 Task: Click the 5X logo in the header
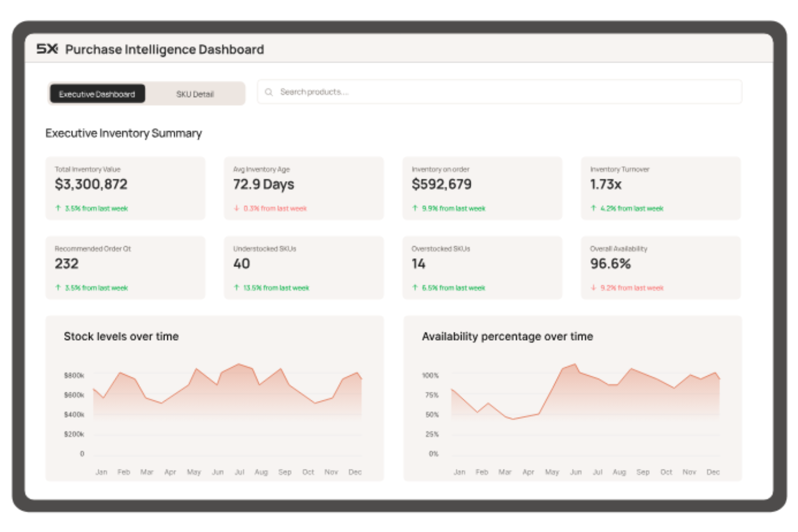click(47, 49)
